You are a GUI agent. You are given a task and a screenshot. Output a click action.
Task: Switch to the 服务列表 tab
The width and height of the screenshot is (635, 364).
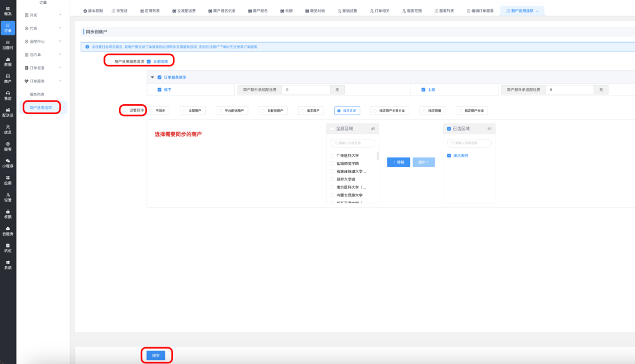pyautogui.click(x=446, y=11)
